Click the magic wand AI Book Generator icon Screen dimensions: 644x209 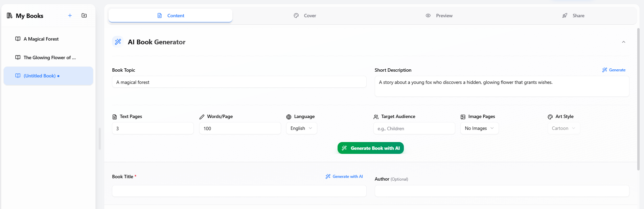[118, 42]
